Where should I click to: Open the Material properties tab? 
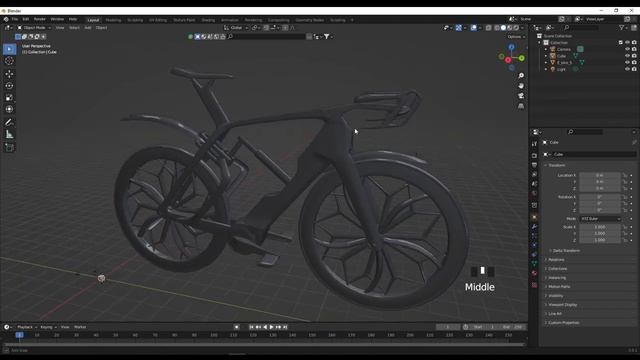pyautogui.click(x=534, y=273)
